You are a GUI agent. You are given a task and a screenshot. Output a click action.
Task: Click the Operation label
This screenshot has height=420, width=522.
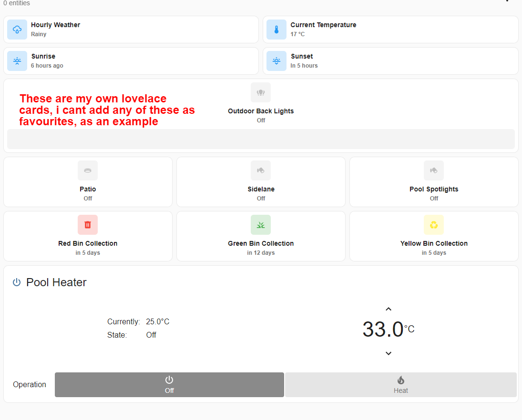(x=30, y=385)
